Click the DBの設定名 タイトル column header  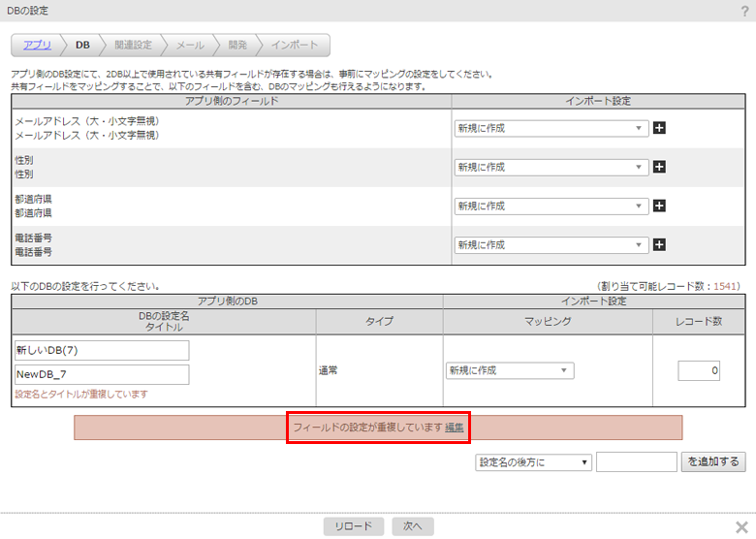[x=164, y=322]
